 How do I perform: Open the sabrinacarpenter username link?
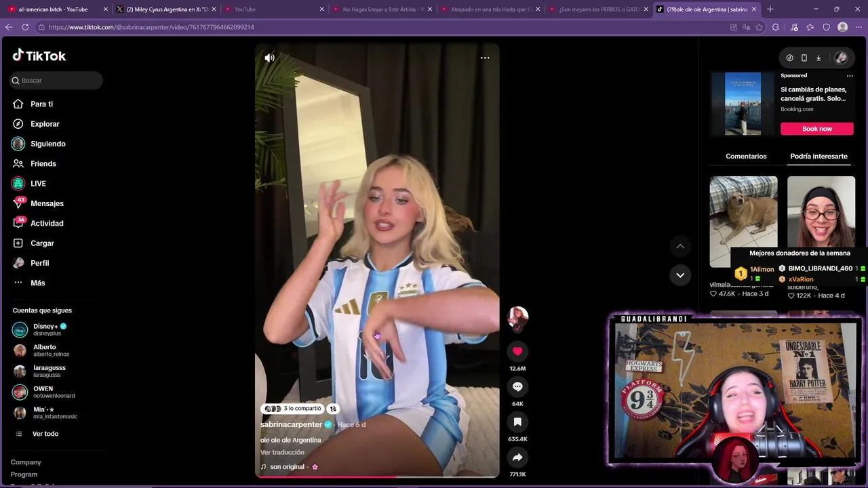pyautogui.click(x=291, y=424)
